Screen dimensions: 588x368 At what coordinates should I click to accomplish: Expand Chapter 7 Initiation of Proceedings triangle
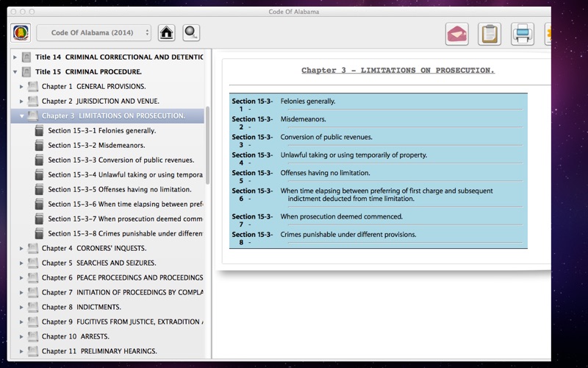click(x=21, y=292)
